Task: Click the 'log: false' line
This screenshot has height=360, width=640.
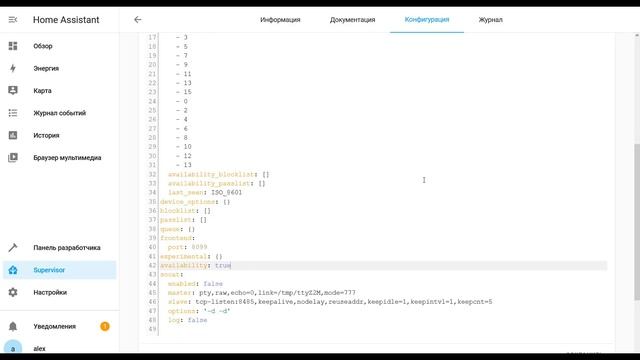Action: pyautogui.click(x=187, y=320)
